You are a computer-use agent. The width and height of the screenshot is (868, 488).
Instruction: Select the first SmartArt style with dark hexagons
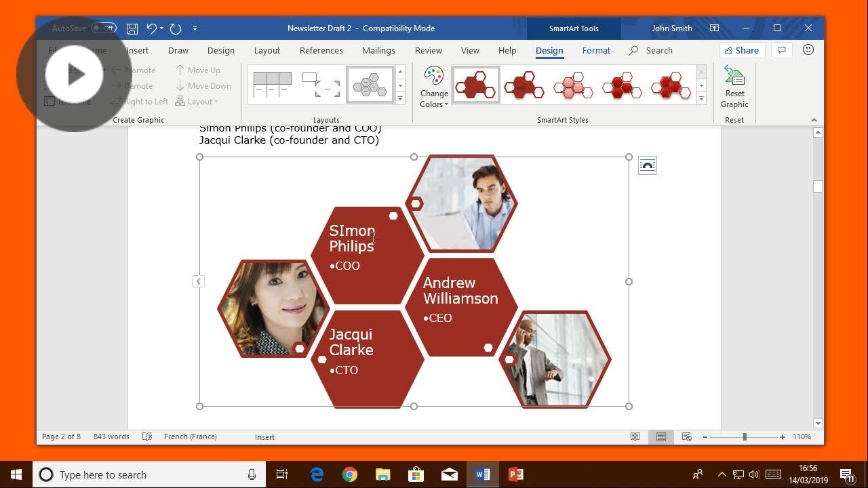(x=475, y=84)
